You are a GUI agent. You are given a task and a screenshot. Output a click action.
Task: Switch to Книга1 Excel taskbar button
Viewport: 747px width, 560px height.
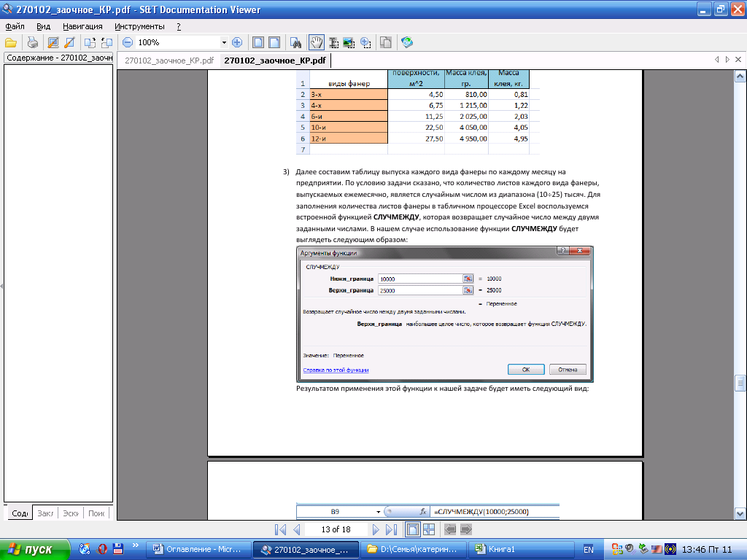click(521, 549)
